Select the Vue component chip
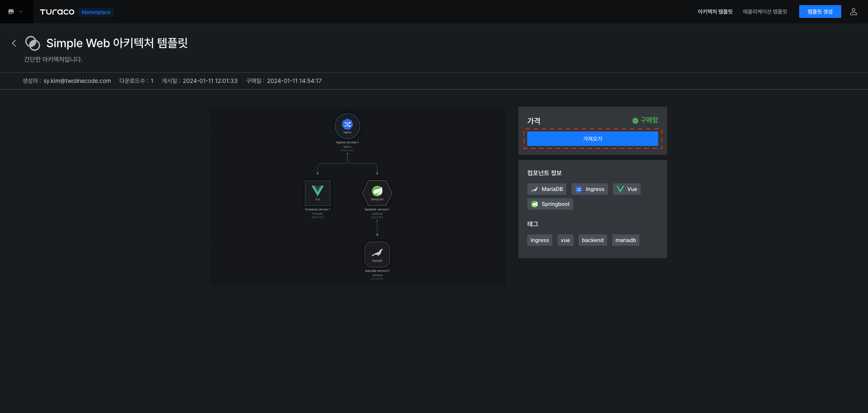Viewport: 868px width, 413px height. pos(627,189)
